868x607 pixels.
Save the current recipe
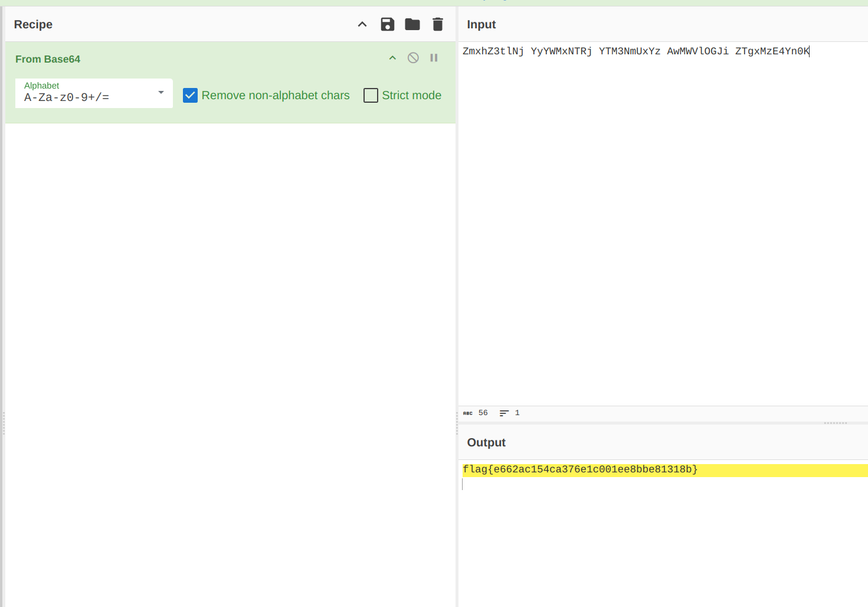tap(387, 24)
